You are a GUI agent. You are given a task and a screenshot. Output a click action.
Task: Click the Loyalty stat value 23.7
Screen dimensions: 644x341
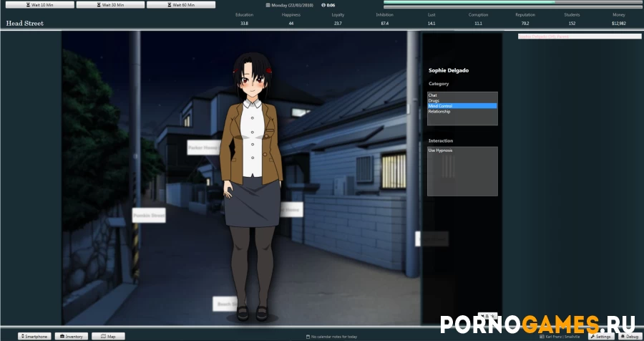click(x=338, y=24)
